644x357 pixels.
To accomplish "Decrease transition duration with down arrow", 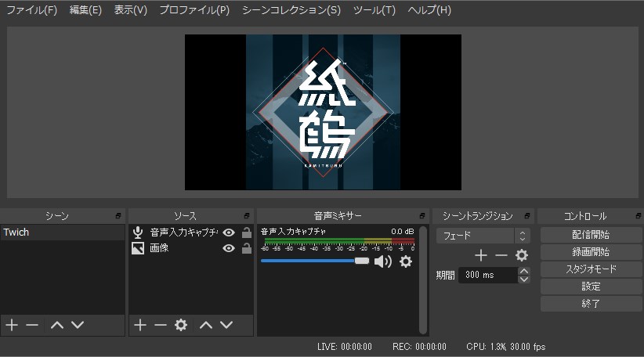I will point(523,279).
